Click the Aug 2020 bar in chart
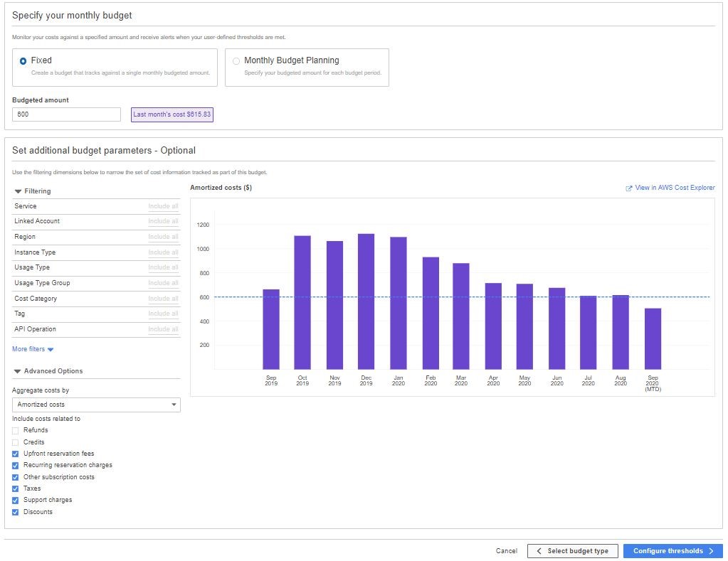The height and width of the screenshot is (561, 728). (621, 332)
